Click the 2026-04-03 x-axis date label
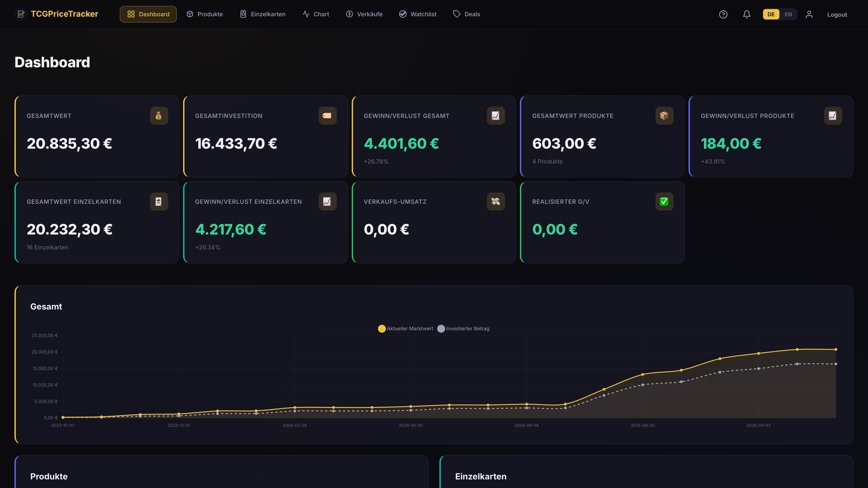Image resolution: width=868 pixels, height=488 pixels. tap(759, 426)
